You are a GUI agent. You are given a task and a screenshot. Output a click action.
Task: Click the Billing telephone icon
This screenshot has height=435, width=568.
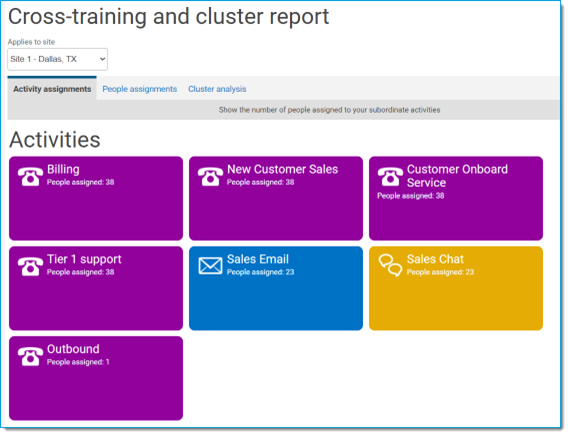click(30, 177)
